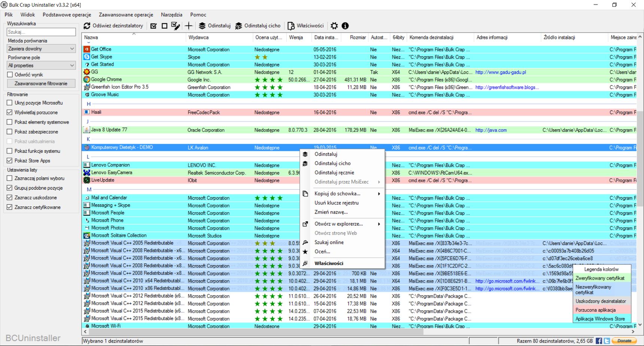Open the Plik menu
Viewport: 644px width, 346px height.
(x=9, y=15)
